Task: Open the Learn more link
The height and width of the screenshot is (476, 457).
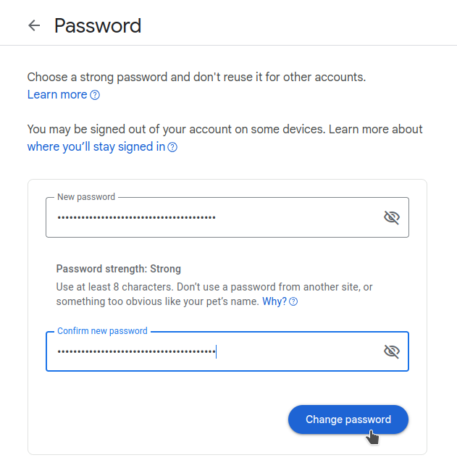Action: (57, 95)
